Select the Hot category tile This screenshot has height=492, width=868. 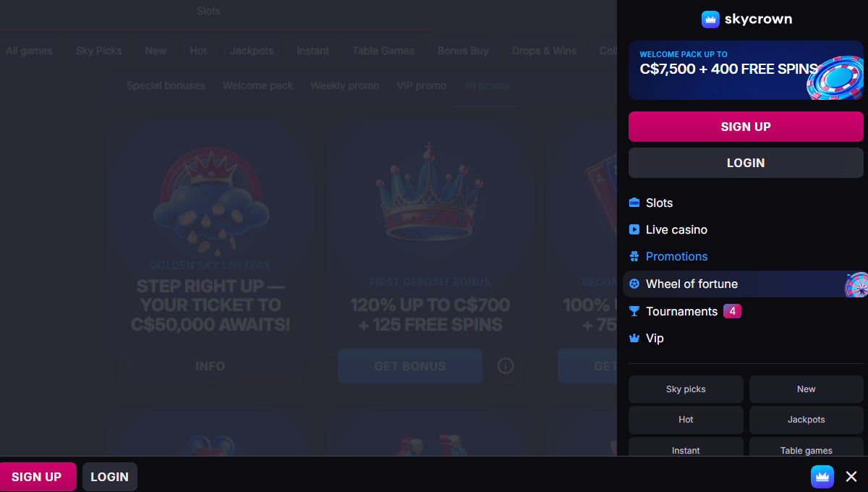pos(686,420)
